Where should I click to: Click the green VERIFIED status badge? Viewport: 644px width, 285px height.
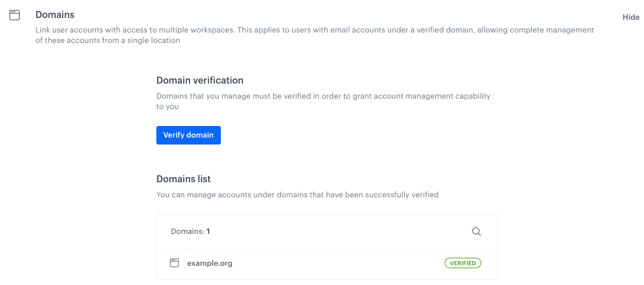(463, 264)
